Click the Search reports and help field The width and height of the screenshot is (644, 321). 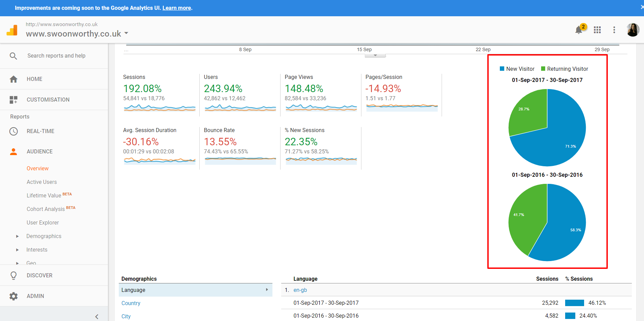[x=56, y=56]
